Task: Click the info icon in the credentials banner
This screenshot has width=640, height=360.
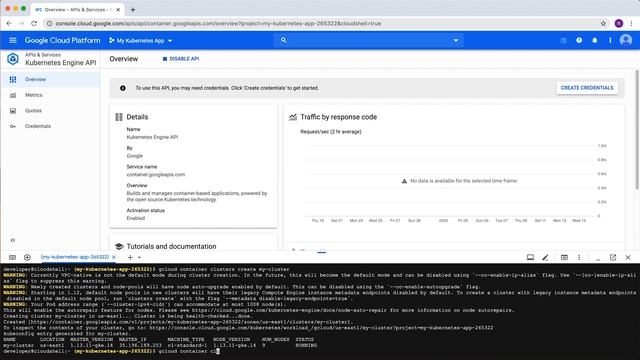Action: [122, 88]
